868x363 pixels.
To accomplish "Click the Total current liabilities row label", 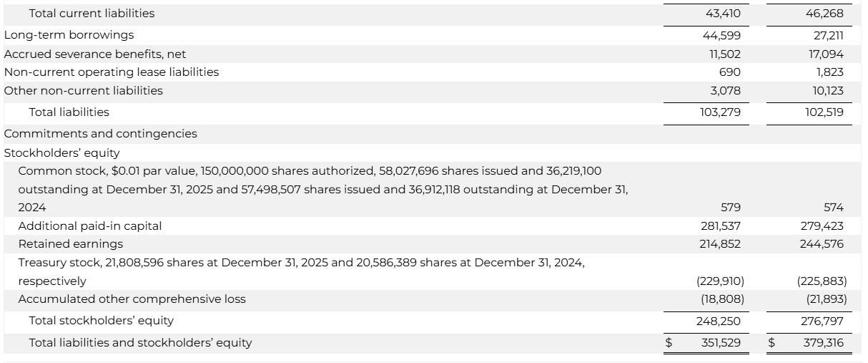I will pos(92,14).
